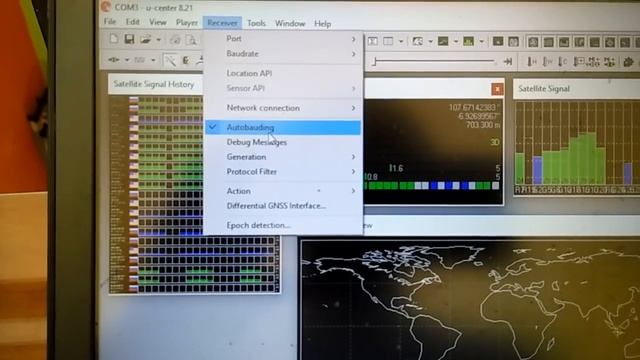Expand the Port submenu arrow

click(353, 39)
